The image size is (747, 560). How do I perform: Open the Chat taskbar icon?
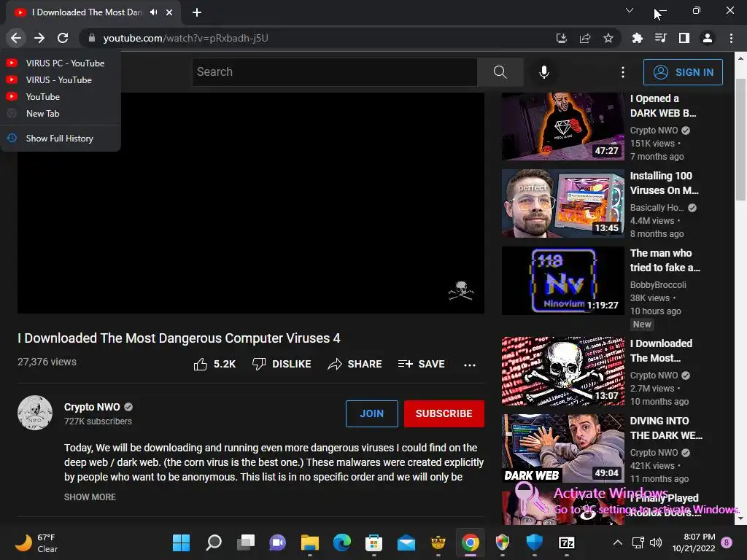point(278,542)
